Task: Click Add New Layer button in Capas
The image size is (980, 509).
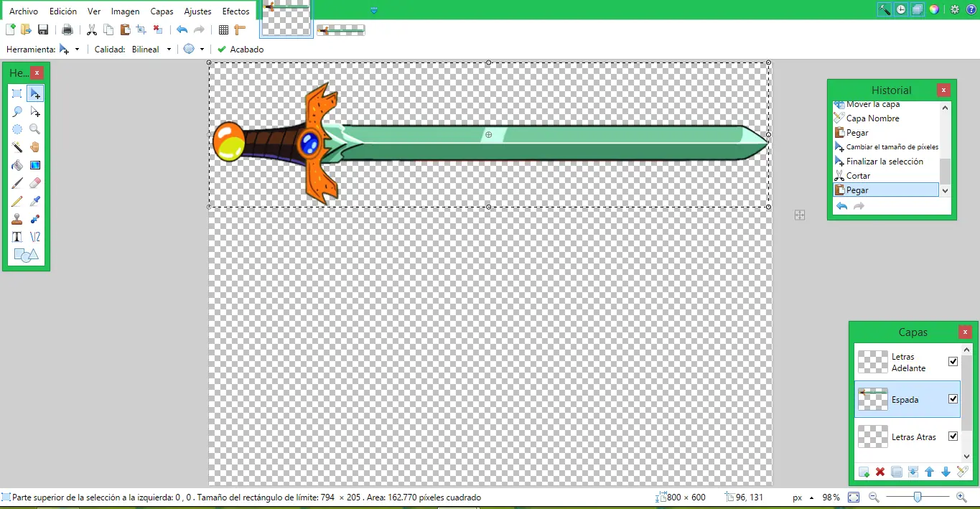Action: (864, 472)
